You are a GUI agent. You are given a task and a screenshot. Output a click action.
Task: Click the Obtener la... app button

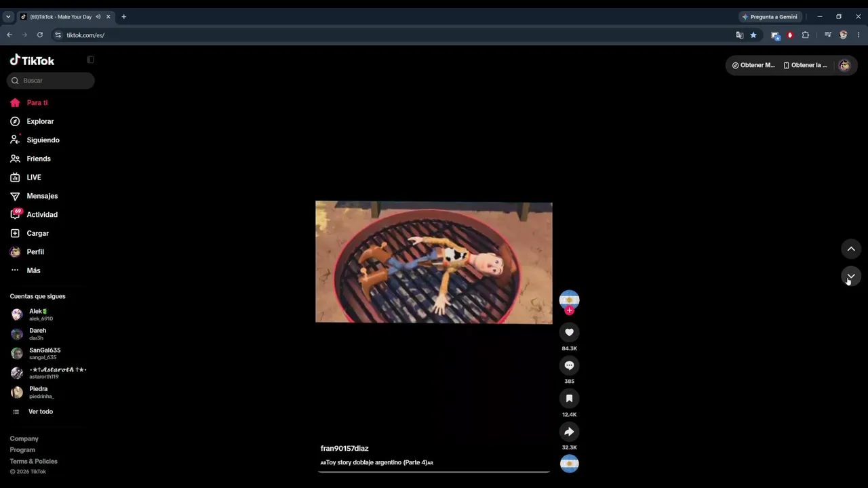[806, 65]
